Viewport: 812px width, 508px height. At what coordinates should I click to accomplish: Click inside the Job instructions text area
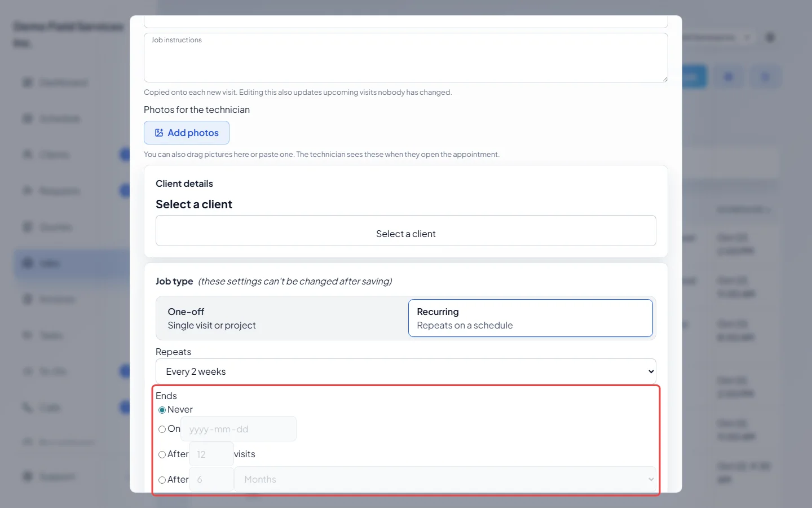click(406, 58)
